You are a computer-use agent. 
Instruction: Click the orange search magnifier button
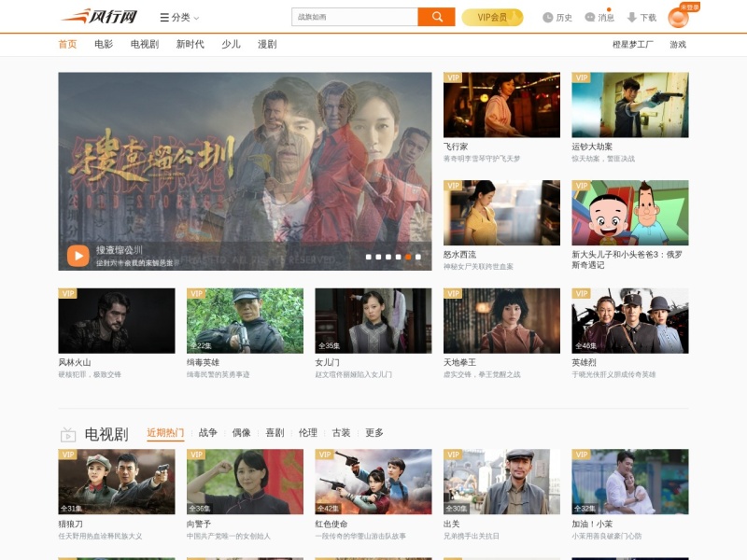pyautogui.click(x=436, y=17)
